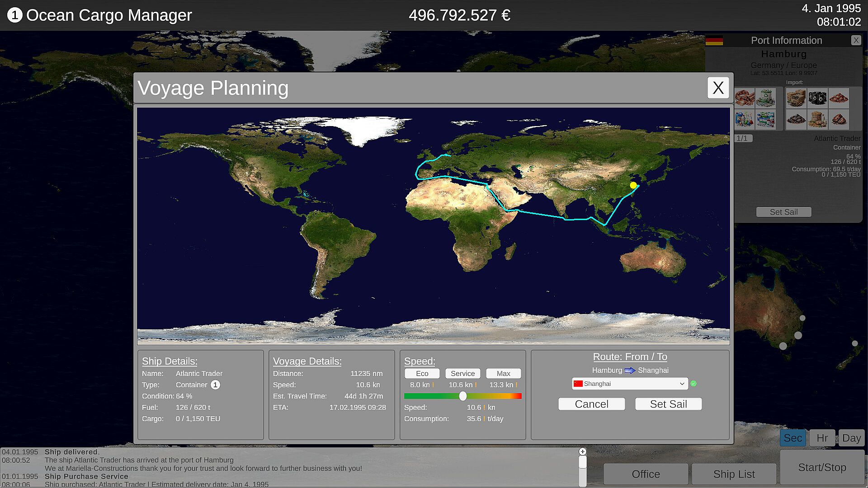This screenshot has width=868, height=488.
Task: Toggle Start/Stop time control
Action: (822, 467)
